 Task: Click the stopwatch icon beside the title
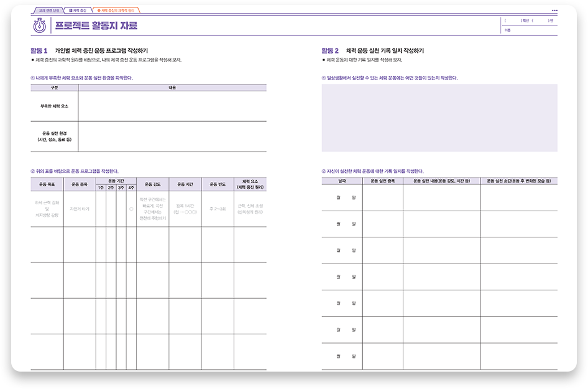coord(39,25)
